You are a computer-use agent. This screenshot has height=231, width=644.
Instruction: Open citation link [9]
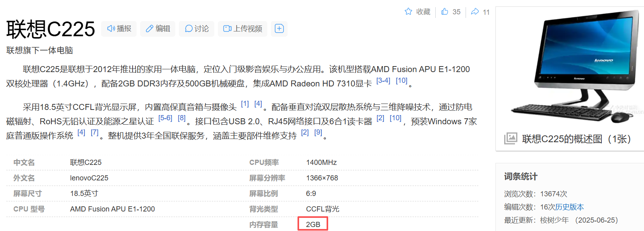coord(318,133)
